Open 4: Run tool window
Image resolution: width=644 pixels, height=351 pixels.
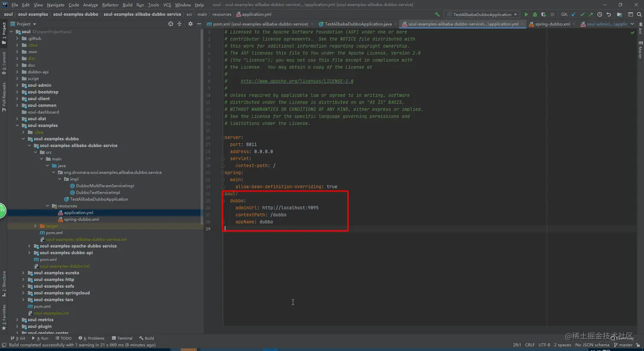click(x=40, y=338)
